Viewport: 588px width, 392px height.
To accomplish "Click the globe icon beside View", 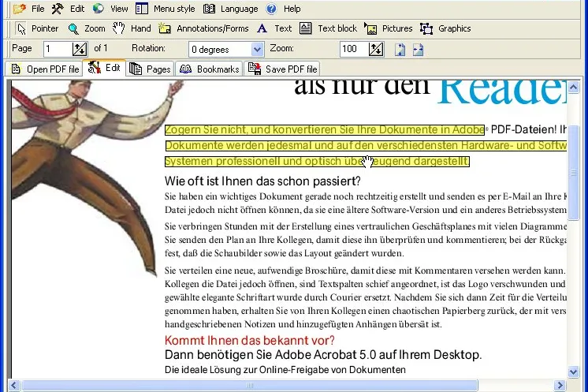I will 99,8.
